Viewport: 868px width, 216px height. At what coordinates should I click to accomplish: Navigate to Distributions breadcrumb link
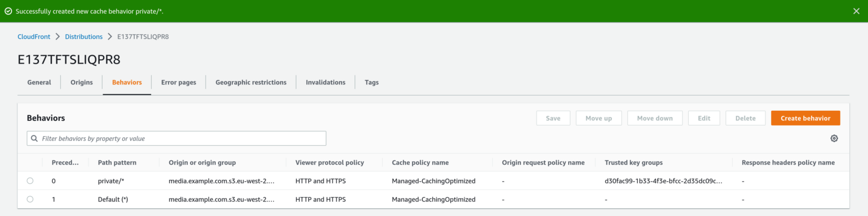(x=84, y=37)
